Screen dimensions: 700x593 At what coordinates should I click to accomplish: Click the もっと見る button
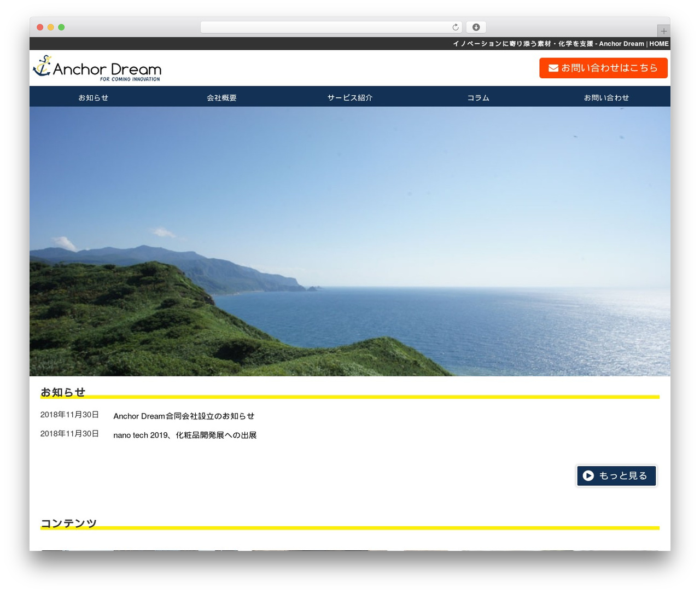click(616, 476)
